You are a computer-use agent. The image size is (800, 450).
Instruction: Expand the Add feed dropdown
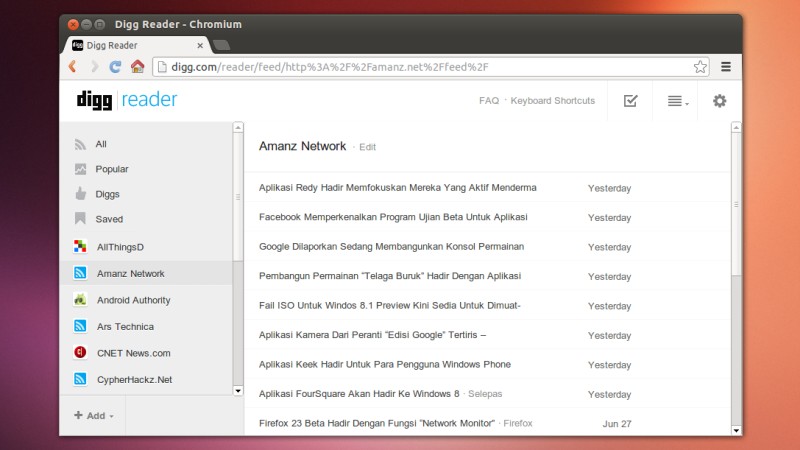click(94, 415)
